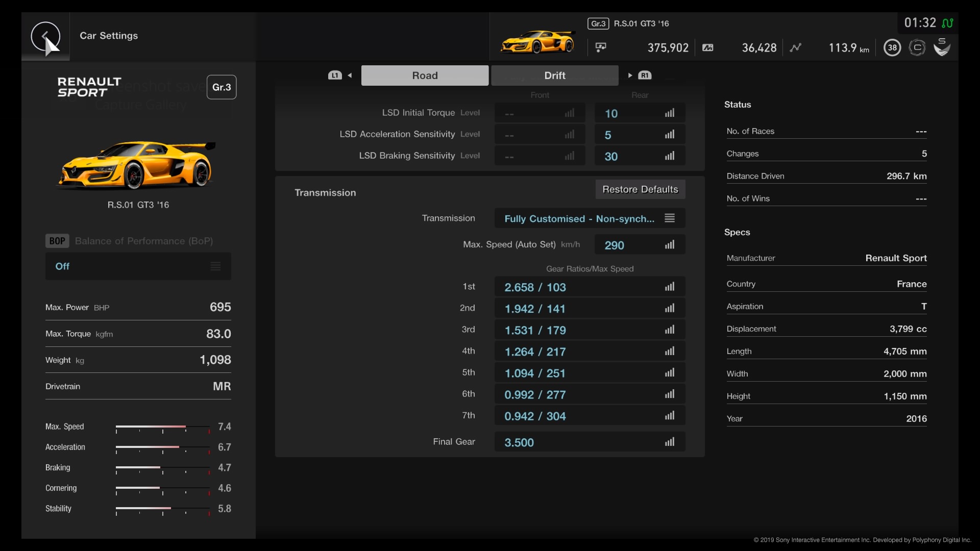
Task: Select 3rd gear ratio 1.531 / 179
Action: pos(590,330)
